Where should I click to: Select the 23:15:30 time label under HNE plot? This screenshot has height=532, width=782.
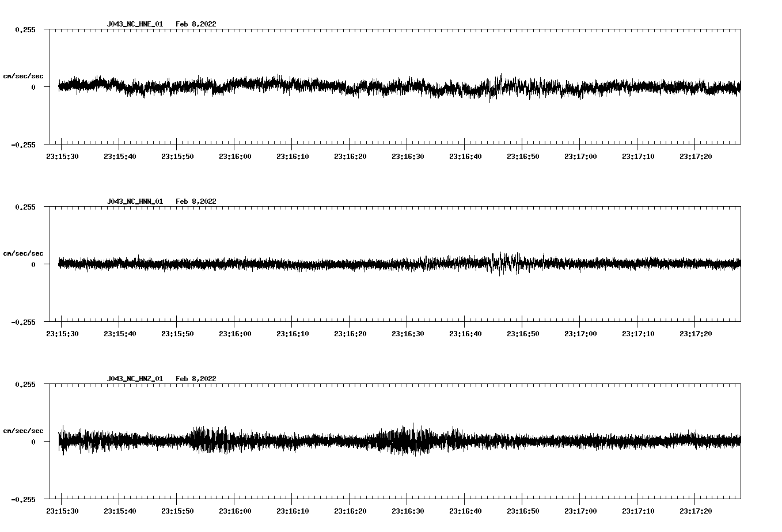[x=62, y=157]
